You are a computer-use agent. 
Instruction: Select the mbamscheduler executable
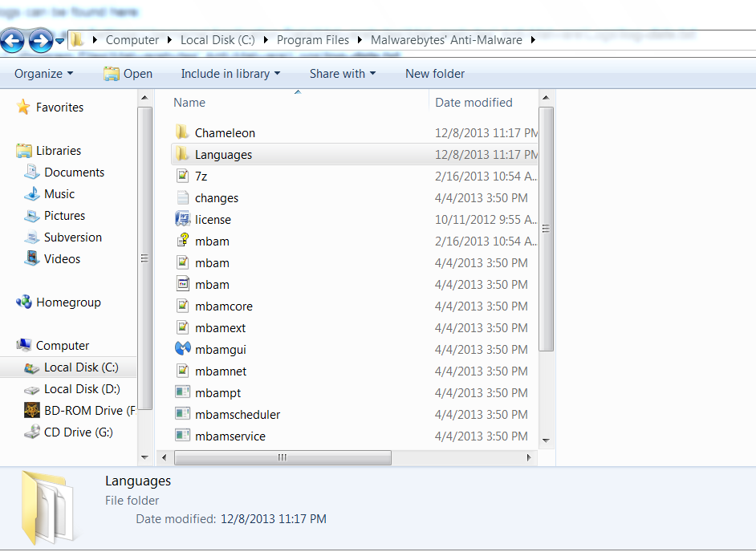click(x=238, y=415)
